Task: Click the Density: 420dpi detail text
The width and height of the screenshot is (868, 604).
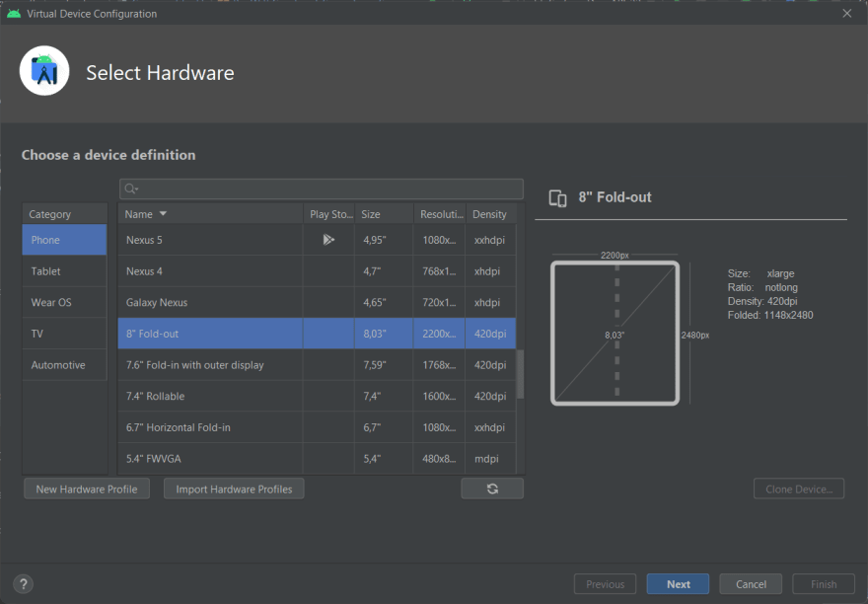Action: click(762, 301)
